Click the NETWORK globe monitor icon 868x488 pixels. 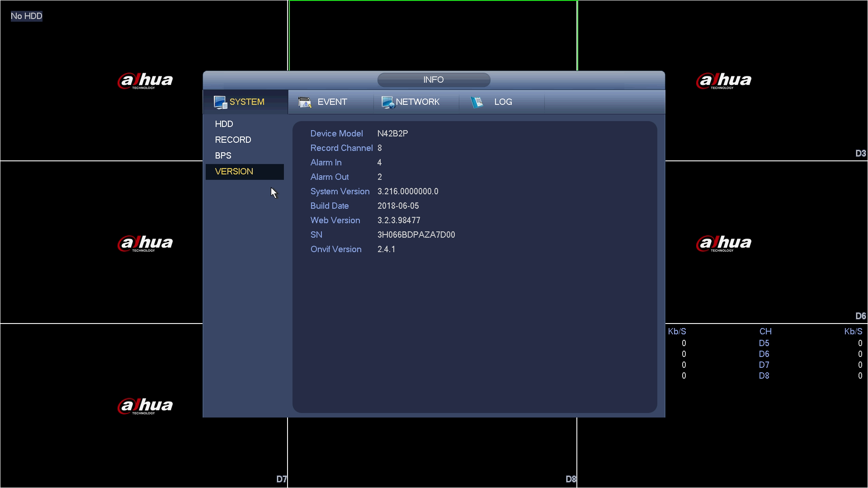pos(388,102)
